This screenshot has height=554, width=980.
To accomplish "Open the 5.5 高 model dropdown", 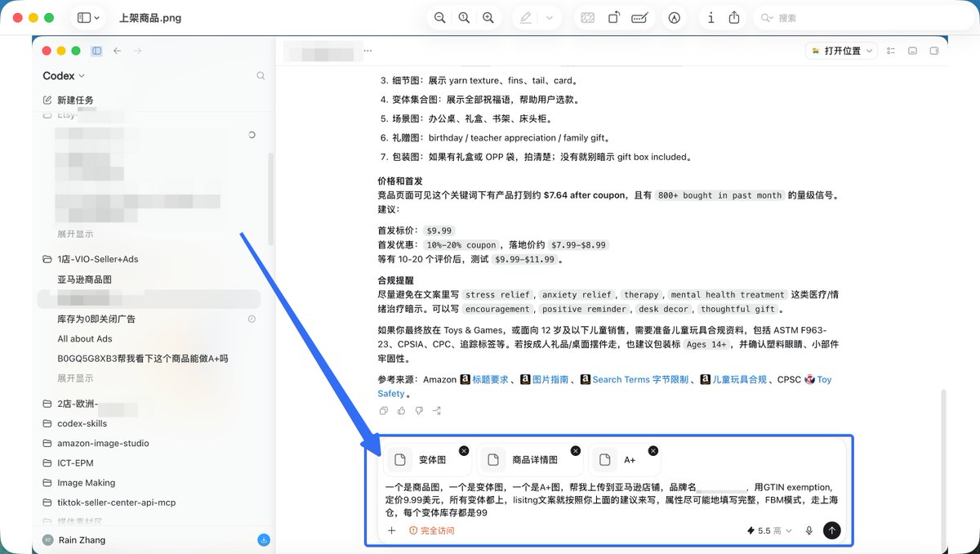I will [769, 530].
